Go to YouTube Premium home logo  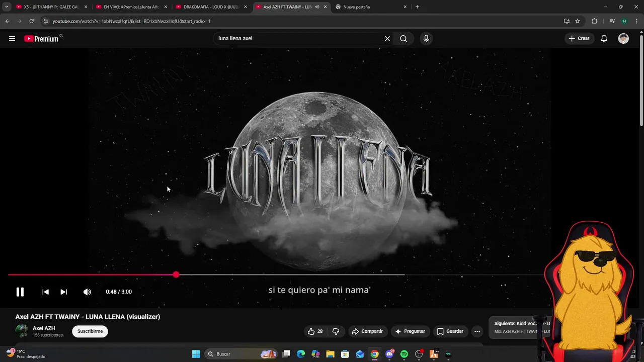coord(42,39)
